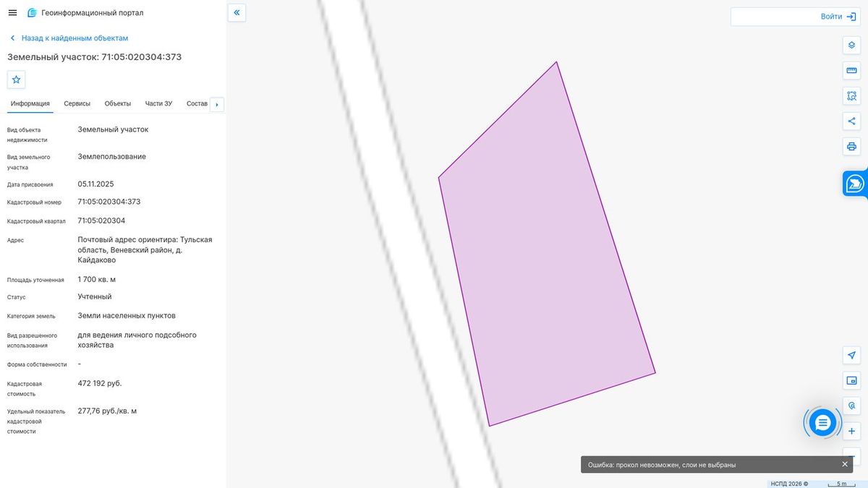Add parcel to favorites with star button
Image resolution: width=868 pixels, height=488 pixels.
[16, 80]
